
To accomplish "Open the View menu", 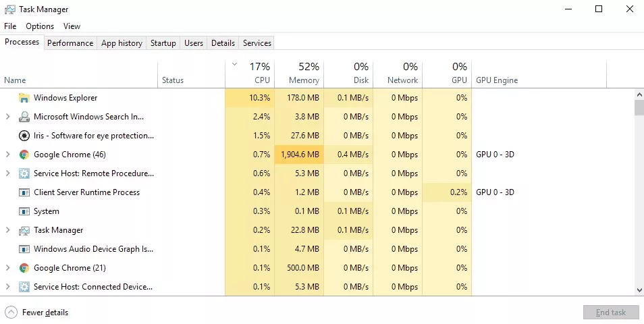I will (x=72, y=26).
